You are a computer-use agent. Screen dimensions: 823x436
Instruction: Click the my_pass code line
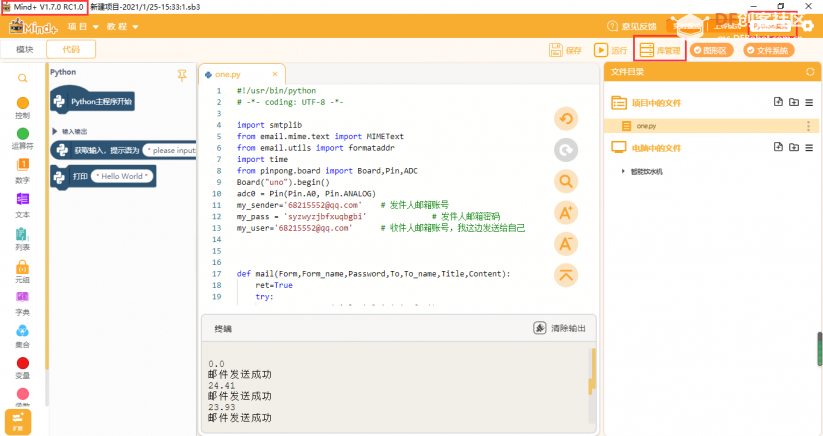point(368,216)
